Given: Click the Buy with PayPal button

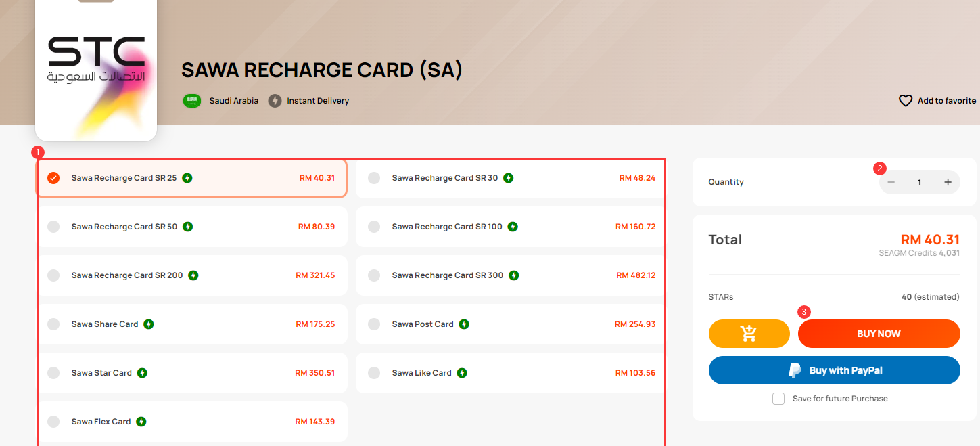Looking at the screenshot, I should coord(835,370).
